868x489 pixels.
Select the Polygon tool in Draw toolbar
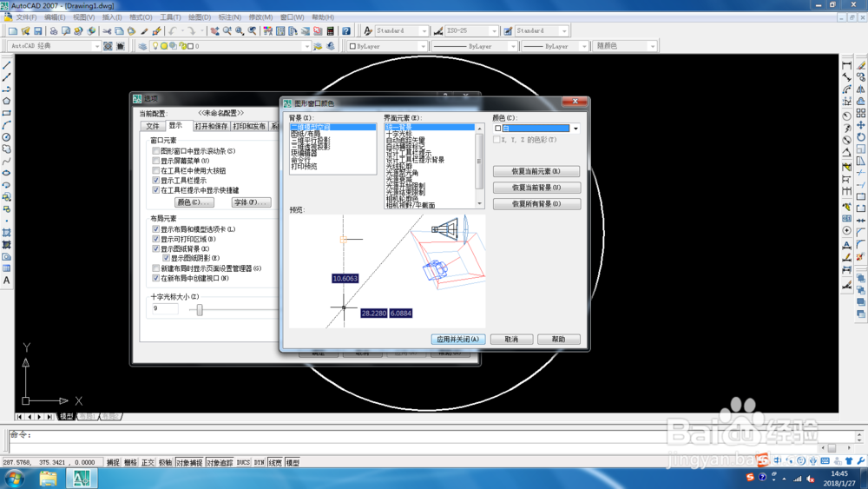(7, 101)
